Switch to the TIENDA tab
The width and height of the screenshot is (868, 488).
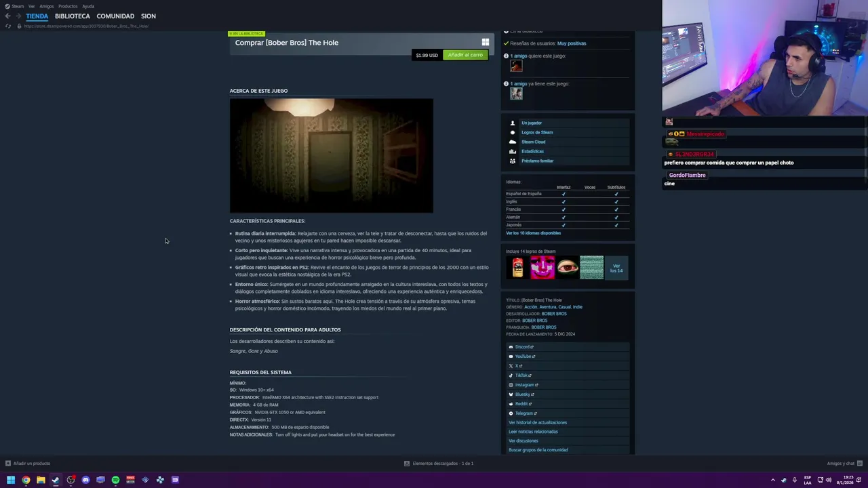(37, 16)
